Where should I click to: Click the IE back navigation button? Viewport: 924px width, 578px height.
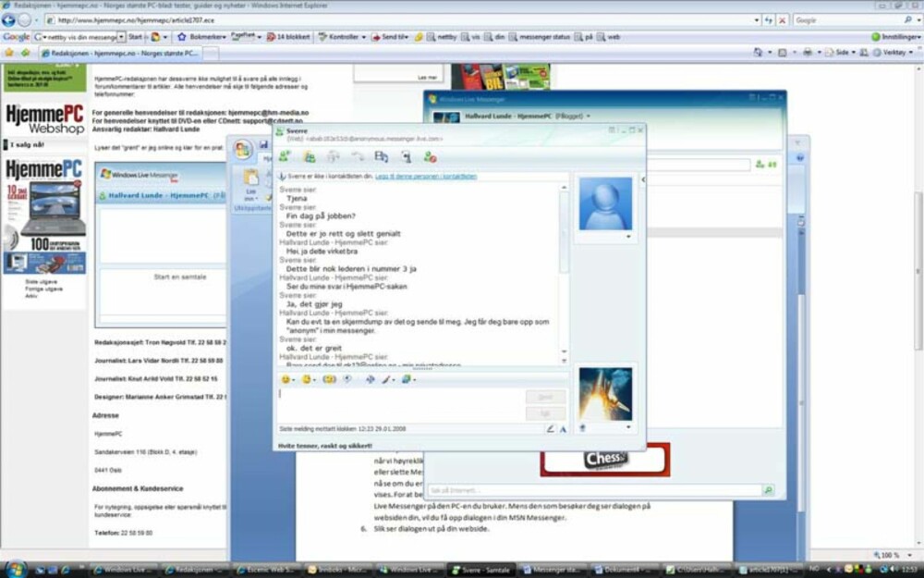pos(8,20)
